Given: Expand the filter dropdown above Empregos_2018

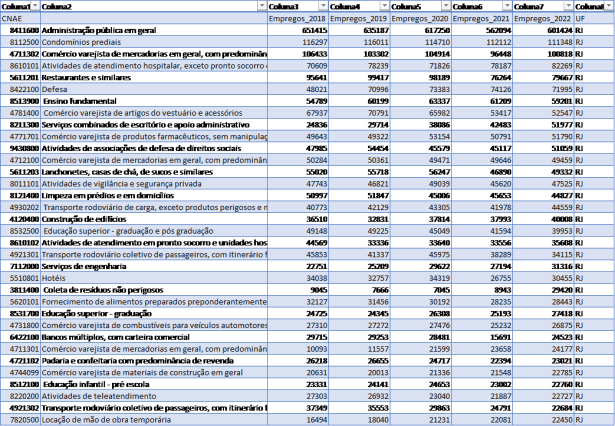Looking at the screenshot, I should (x=322, y=6).
